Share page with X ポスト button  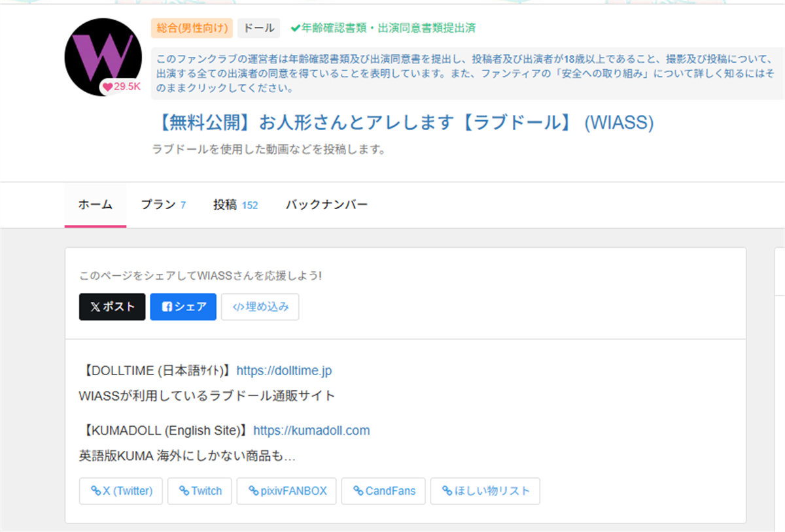click(x=113, y=307)
